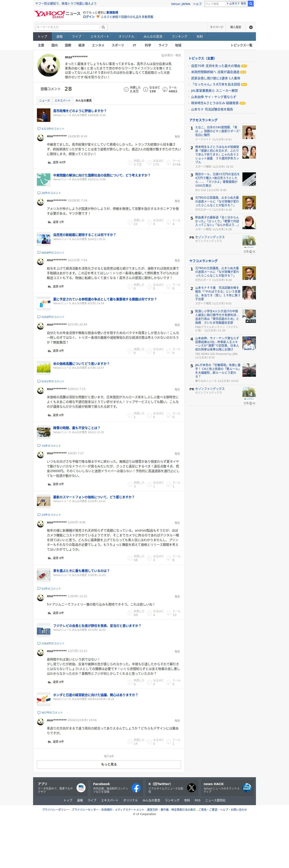Open the ランキング navigation tab
Viewport: 289px width, 868px height.
[x=179, y=37]
